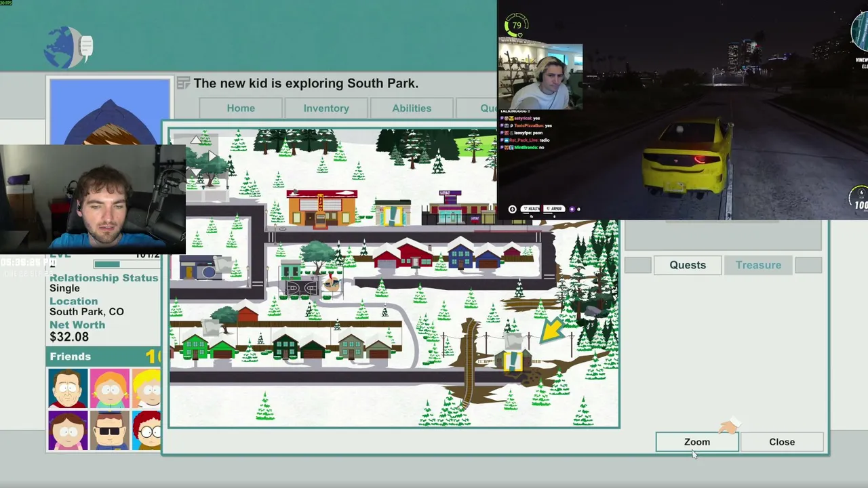Viewport: 868px width, 488px height.
Task: Click the 'The new kid is exploring South Park.' status
Action: point(306,83)
